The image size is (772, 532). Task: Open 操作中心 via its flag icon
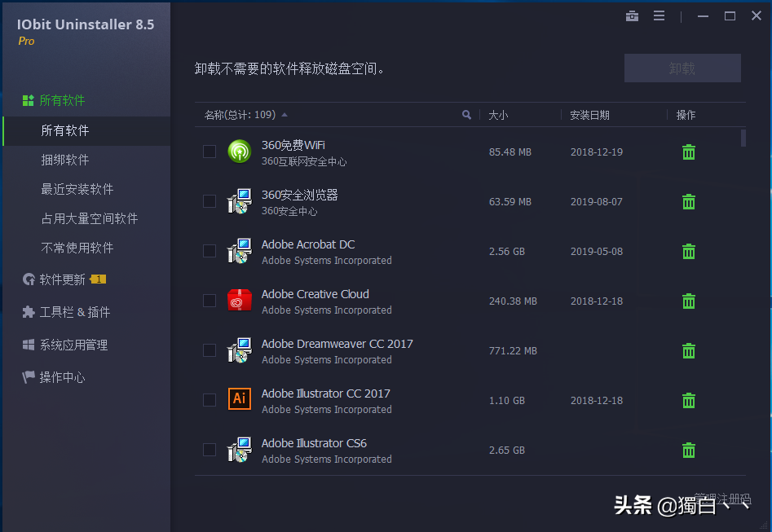28,377
